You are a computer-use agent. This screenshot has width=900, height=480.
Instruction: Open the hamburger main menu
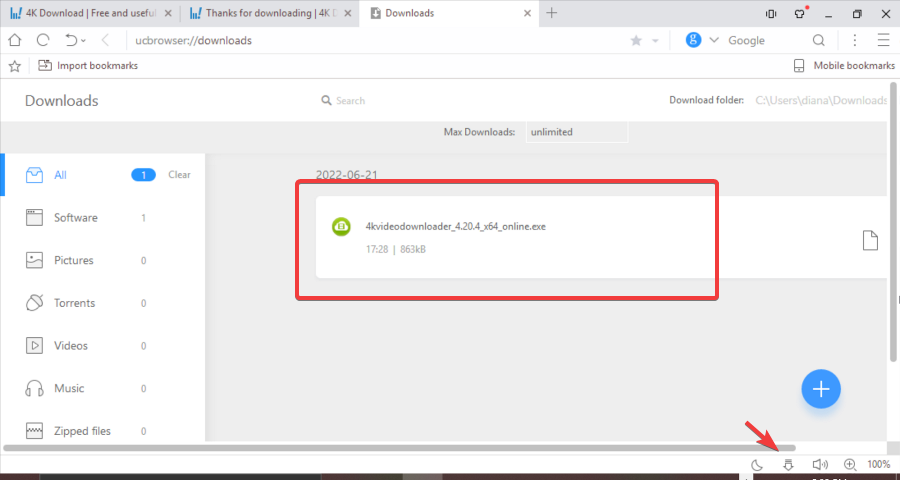point(883,40)
